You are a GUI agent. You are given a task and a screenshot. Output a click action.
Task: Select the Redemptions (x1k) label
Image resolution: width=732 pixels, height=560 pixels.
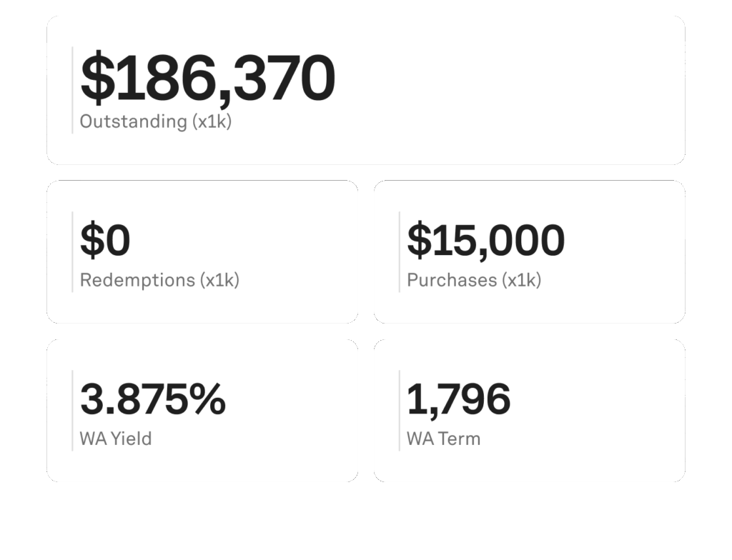[159, 280]
